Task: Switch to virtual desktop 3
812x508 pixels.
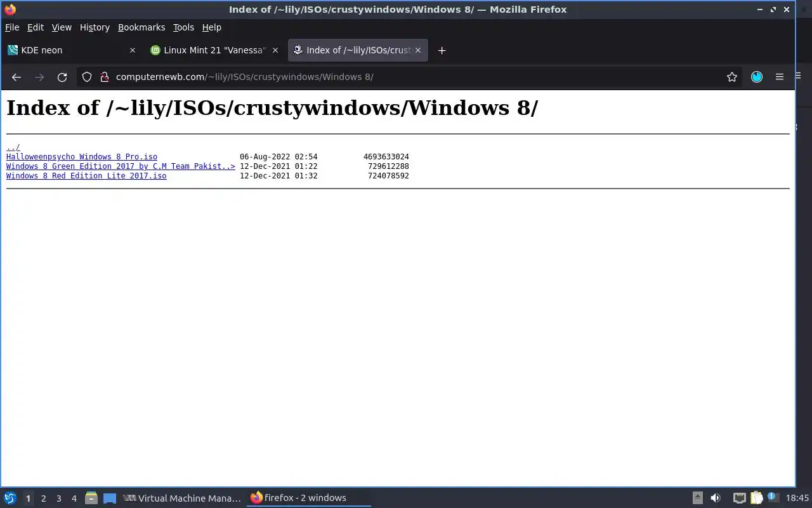Action: tap(59, 498)
